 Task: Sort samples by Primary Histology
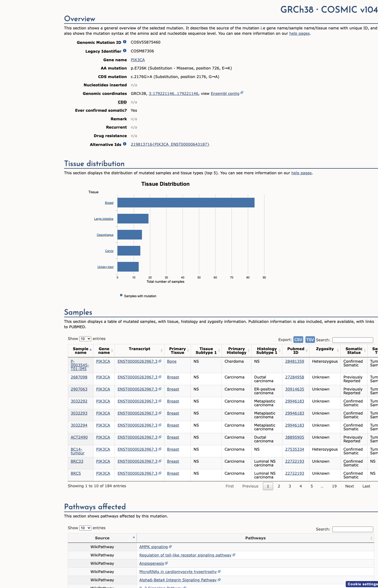[237, 351]
